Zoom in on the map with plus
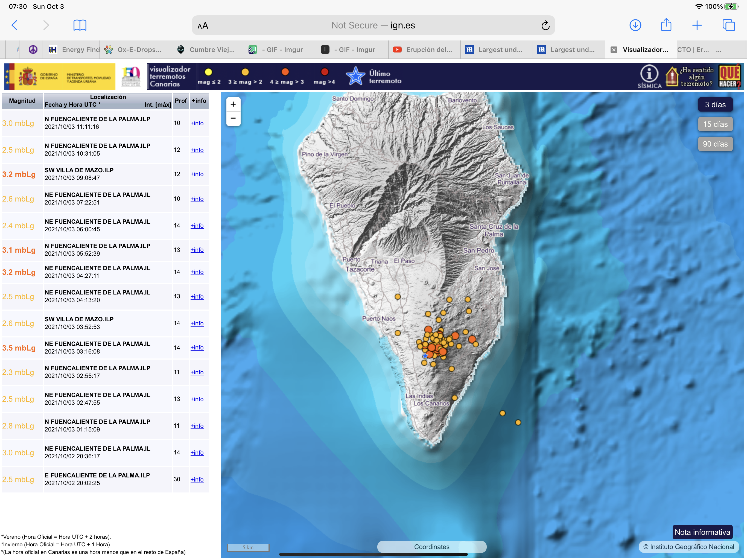This screenshot has width=747, height=560. click(x=233, y=104)
